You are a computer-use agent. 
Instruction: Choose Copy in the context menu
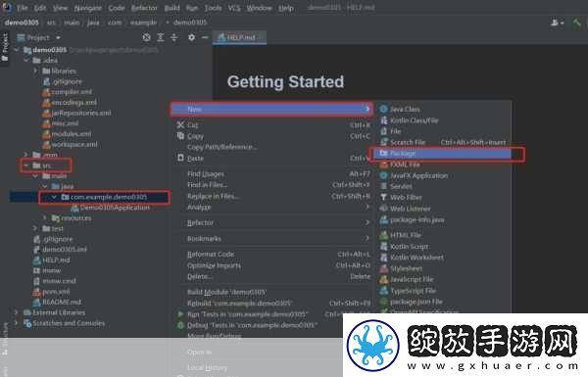coord(271,136)
